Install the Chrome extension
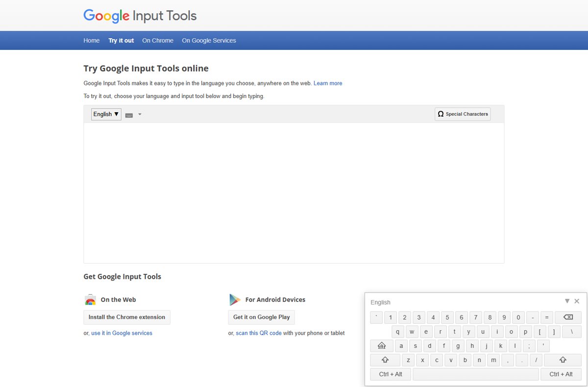 (x=127, y=317)
